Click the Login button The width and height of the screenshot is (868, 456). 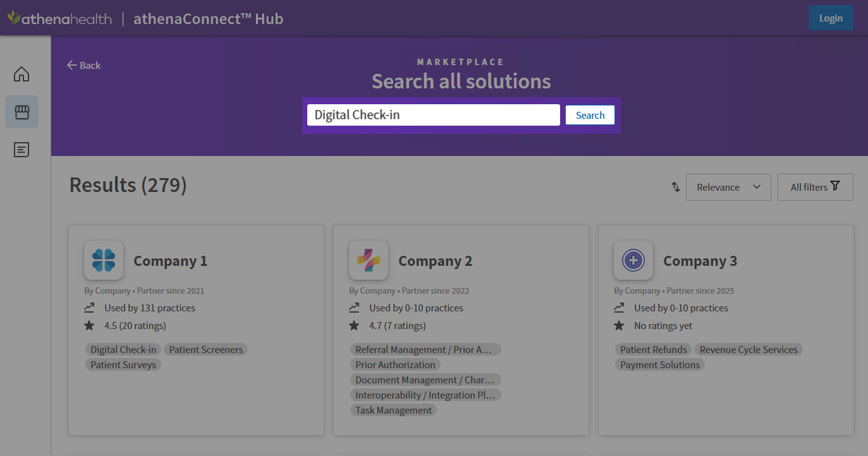pyautogui.click(x=831, y=18)
